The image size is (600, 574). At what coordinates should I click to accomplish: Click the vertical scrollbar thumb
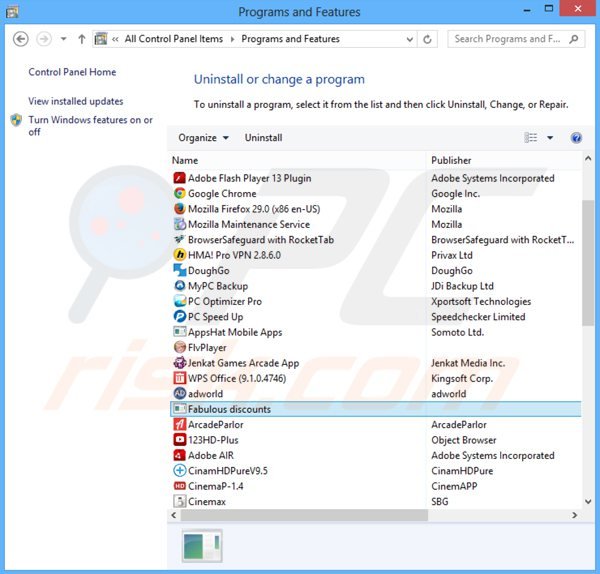(x=588, y=263)
